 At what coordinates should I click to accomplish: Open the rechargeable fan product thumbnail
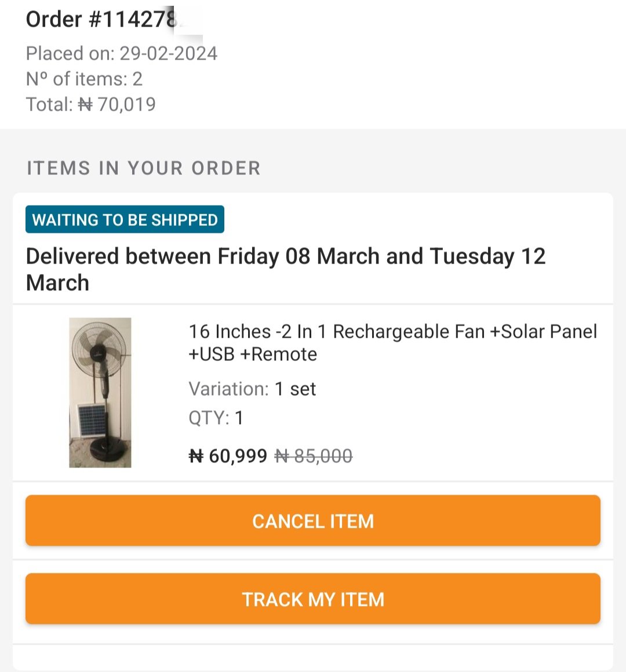100,393
